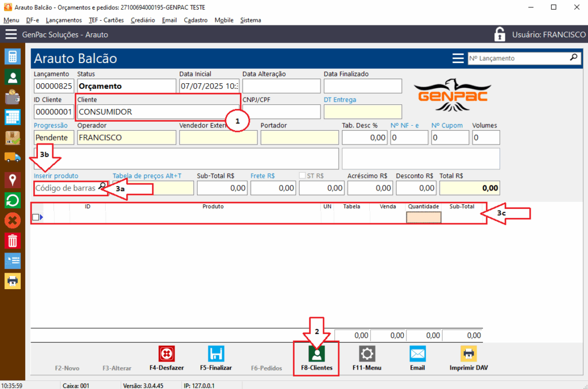The width and height of the screenshot is (588, 389).
Task: Select the map location pin icon
Action: [x=13, y=180]
